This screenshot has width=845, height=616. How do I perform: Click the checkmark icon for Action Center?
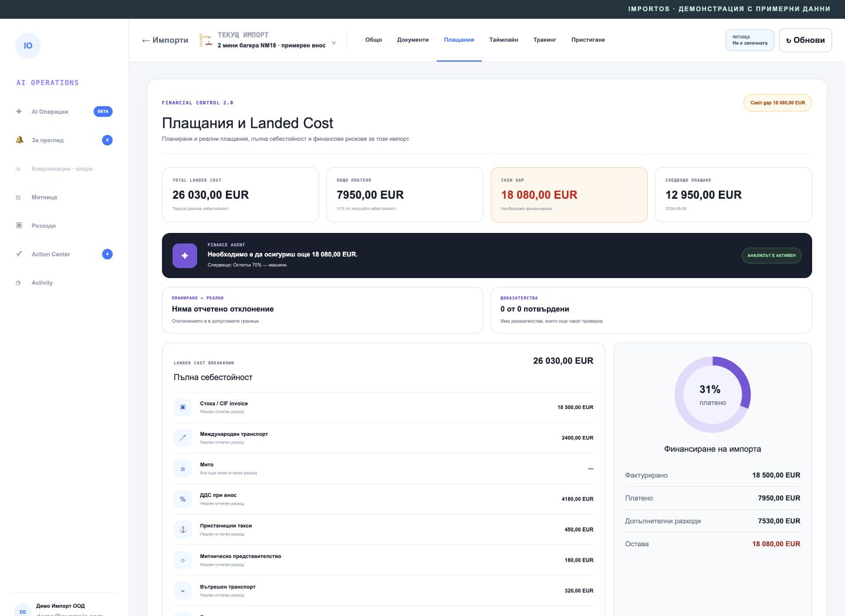(x=19, y=254)
